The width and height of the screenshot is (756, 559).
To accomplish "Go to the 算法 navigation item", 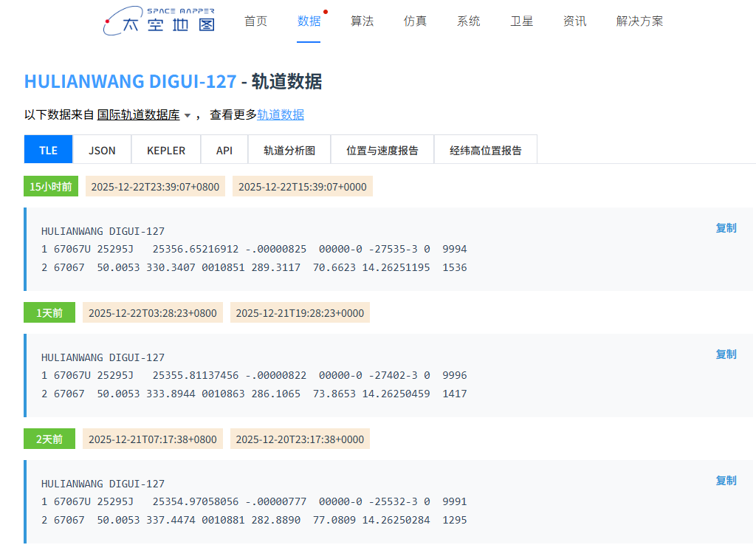I will pyautogui.click(x=362, y=21).
